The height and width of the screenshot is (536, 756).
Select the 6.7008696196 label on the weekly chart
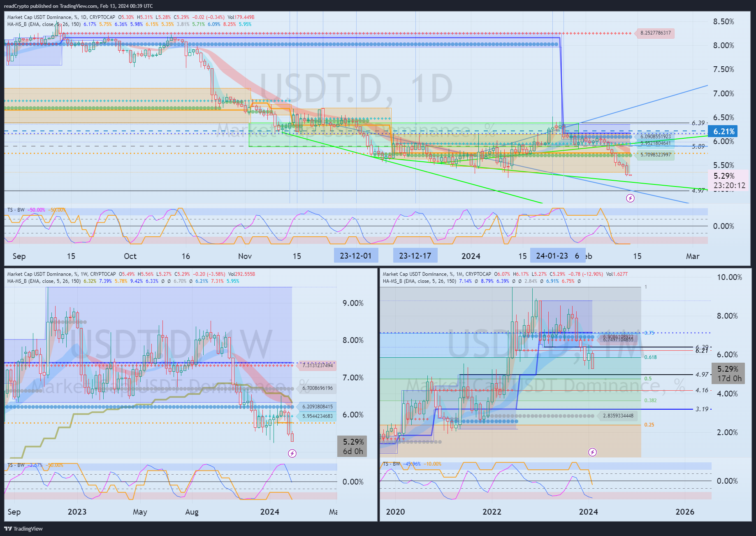point(317,388)
